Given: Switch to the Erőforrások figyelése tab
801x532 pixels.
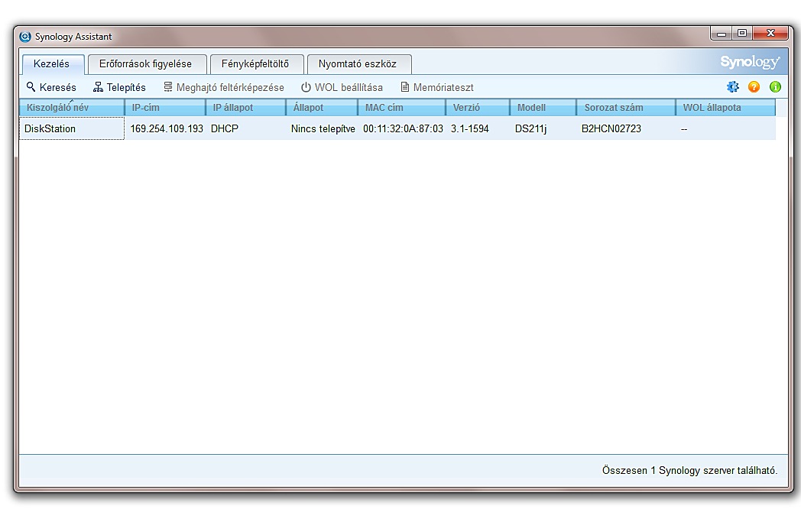Looking at the screenshot, I should 145,64.
